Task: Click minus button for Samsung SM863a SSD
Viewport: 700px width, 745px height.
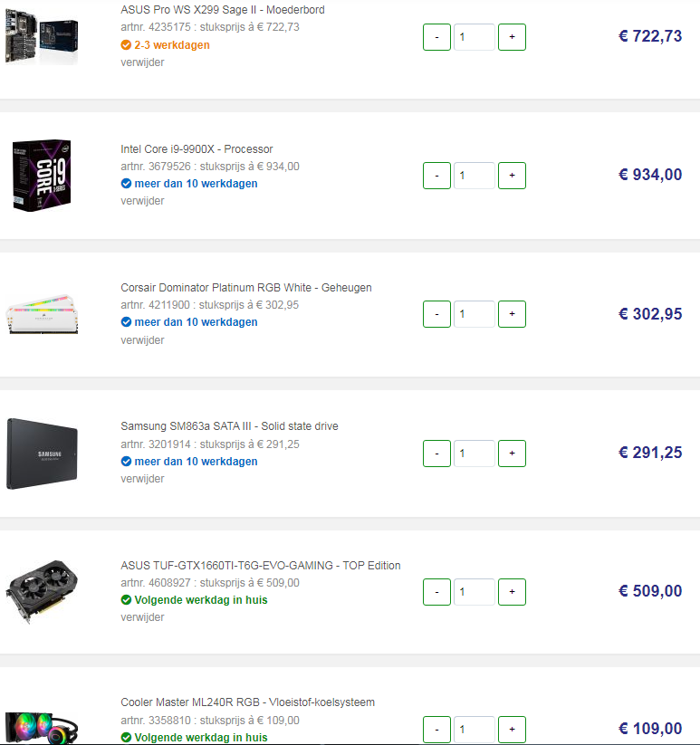Action: pyautogui.click(x=436, y=454)
